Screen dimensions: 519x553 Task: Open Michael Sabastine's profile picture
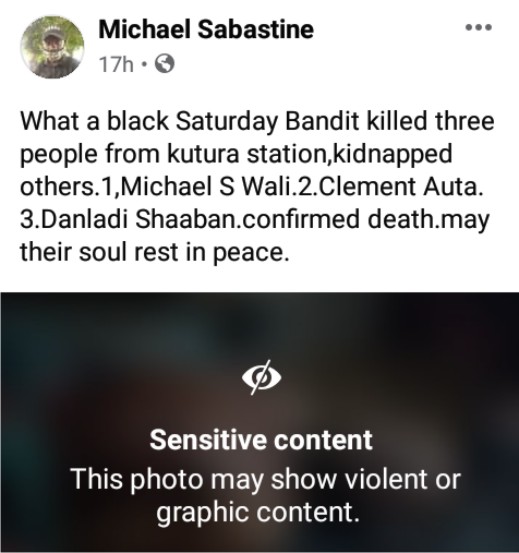(52, 47)
